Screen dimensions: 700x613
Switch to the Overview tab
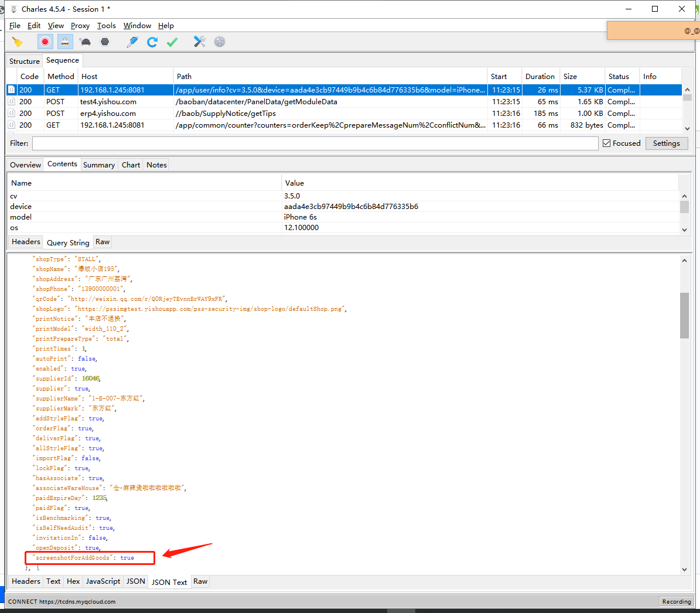pos(25,165)
